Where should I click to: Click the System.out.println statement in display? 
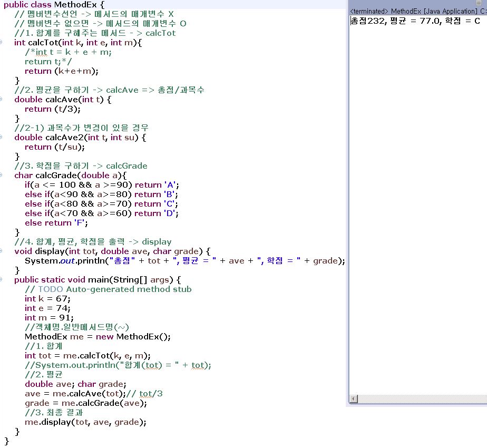[185, 261]
